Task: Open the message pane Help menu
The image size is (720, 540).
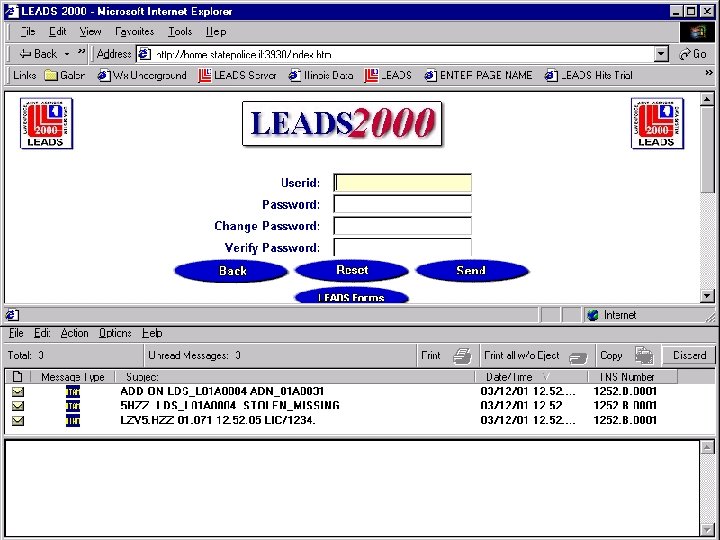Action: point(152,333)
